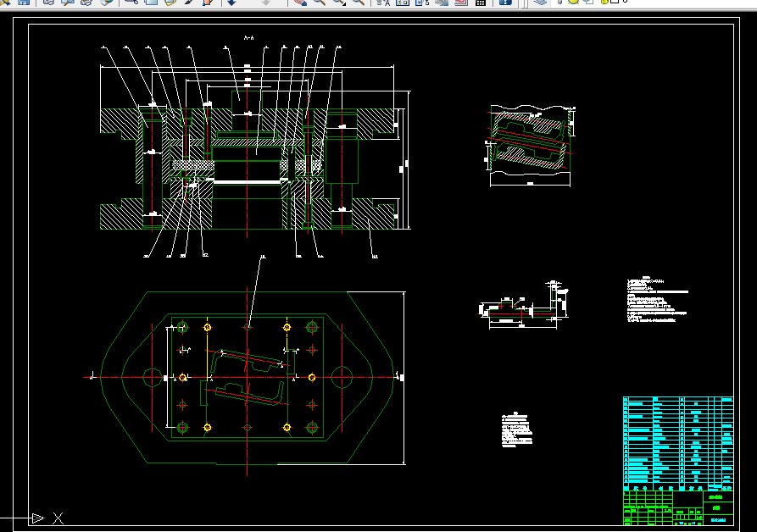Click the small L-shaped side view drawing
The image size is (757, 532).
click(524, 305)
